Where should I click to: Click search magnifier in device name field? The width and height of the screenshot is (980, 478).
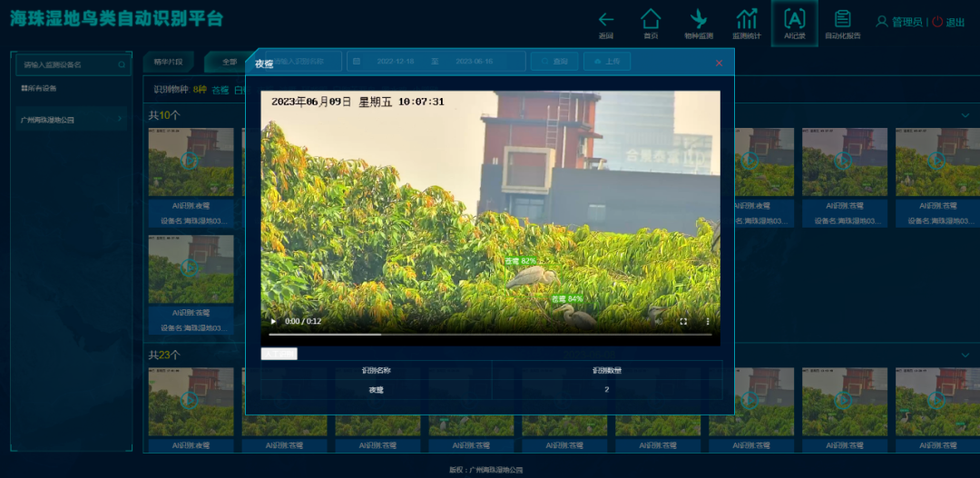(122, 65)
